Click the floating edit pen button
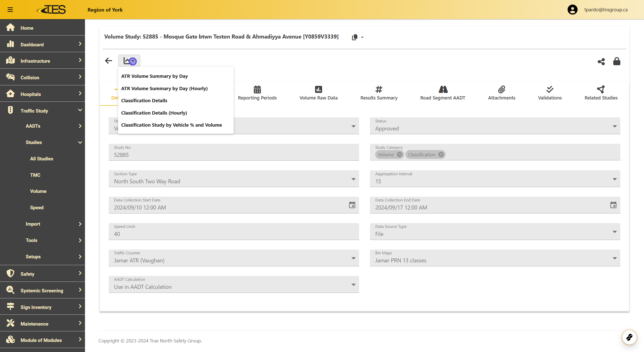Screen dimensions: 644x352 pos(629,337)
